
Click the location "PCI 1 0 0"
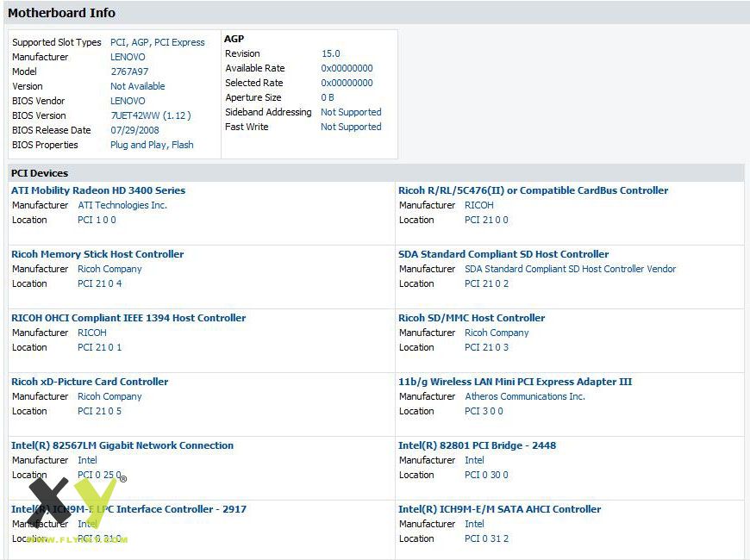97,220
